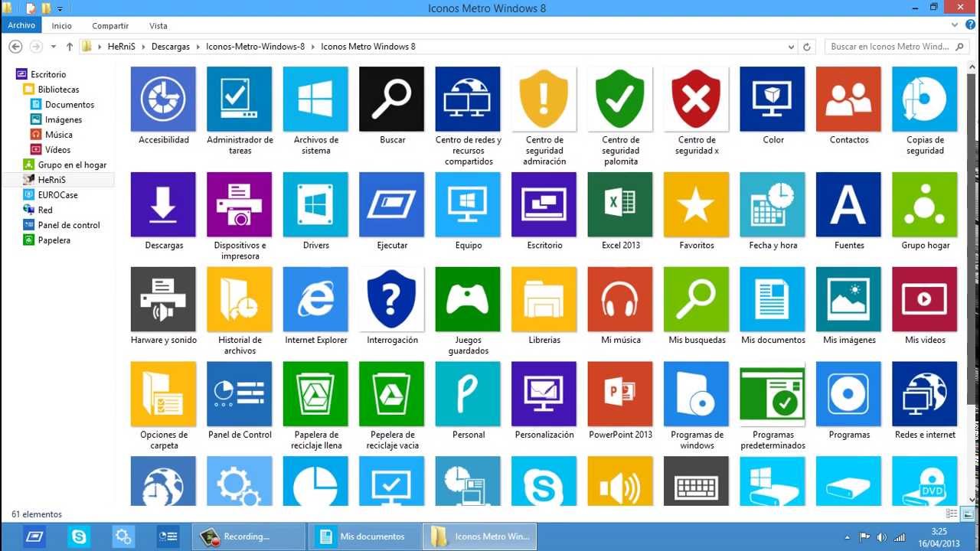The image size is (980, 551).
Task: Switch to Mis documentos taskbar window
Action: [x=364, y=536]
